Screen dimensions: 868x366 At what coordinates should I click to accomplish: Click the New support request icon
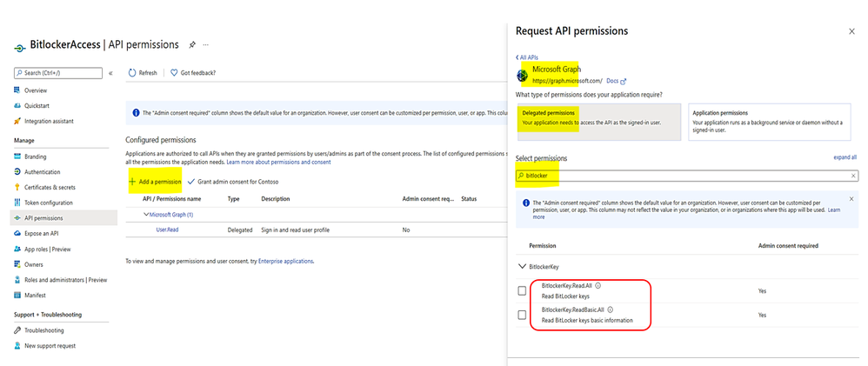tap(17, 345)
